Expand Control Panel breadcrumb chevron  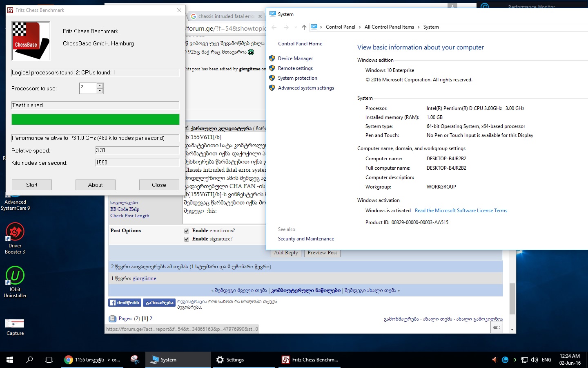point(360,27)
